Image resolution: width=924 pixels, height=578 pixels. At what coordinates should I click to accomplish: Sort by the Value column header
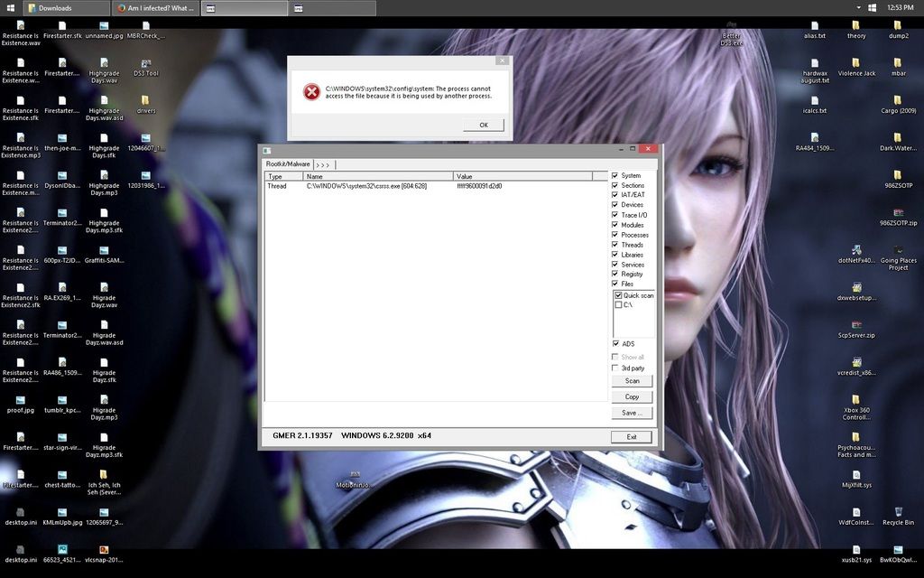pyautogui.click(x=522, y=176)
